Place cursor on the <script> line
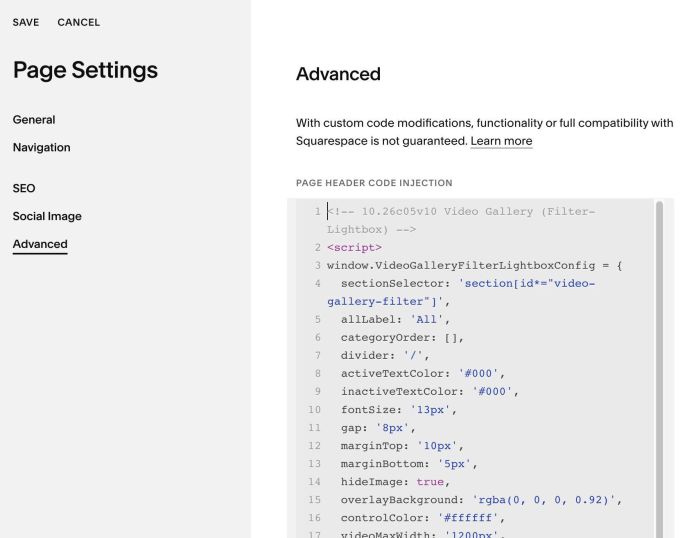Image resolution: width=700 pixels, height=538 pixels. (354, 247)
